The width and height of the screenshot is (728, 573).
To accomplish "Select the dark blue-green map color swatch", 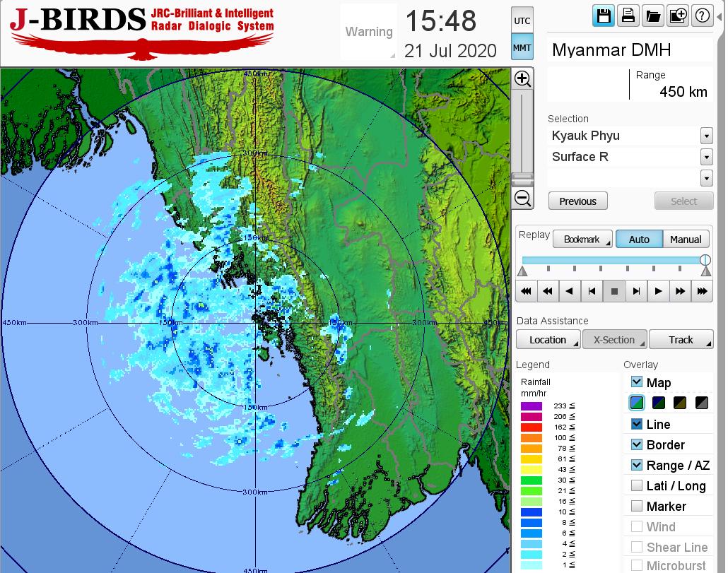I will 659,403.
